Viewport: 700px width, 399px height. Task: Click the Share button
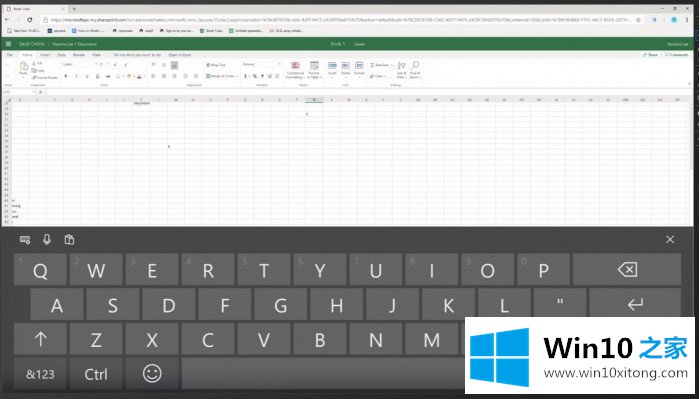point(650,55)
